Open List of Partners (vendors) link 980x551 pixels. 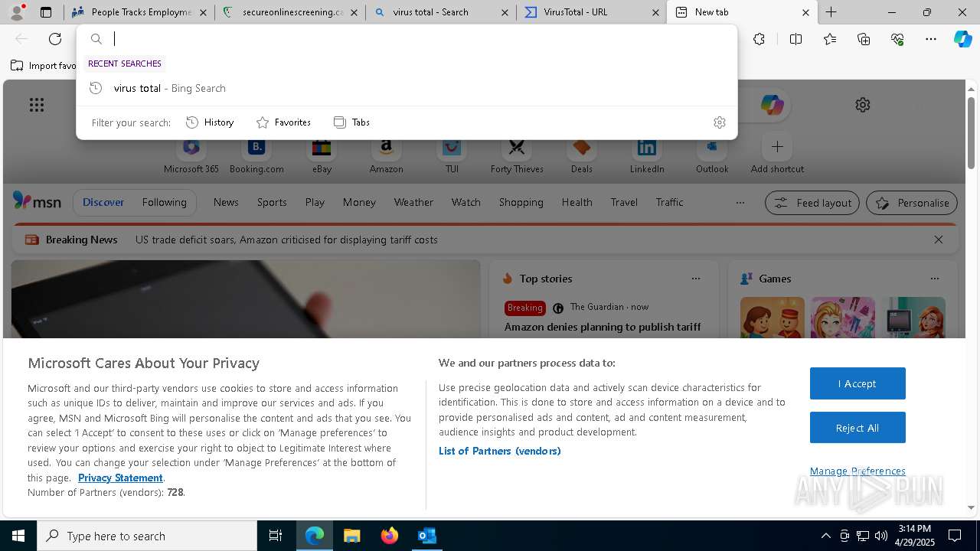click(x=500, y=451)
